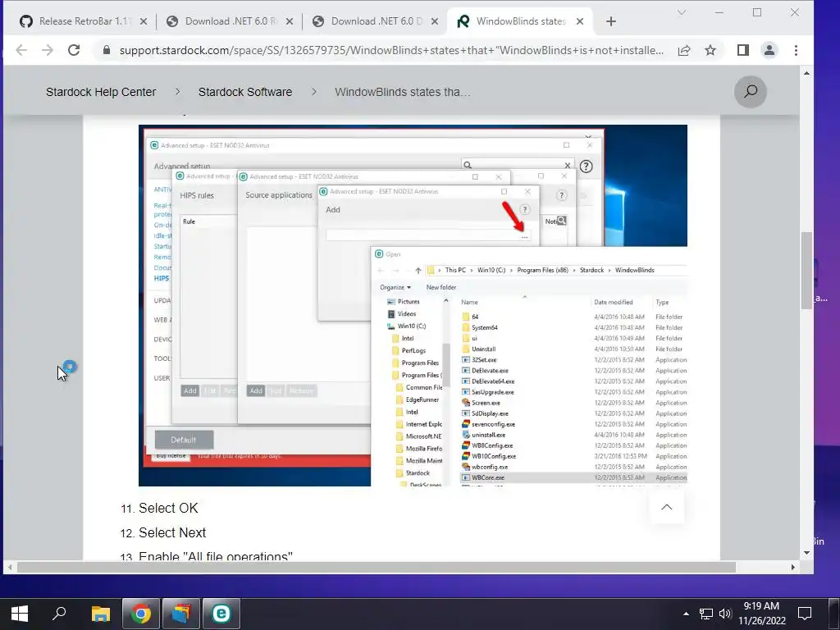Bookmark this page with star icon
This screenshot has width=840, height=630.
(x=710, y=50)
